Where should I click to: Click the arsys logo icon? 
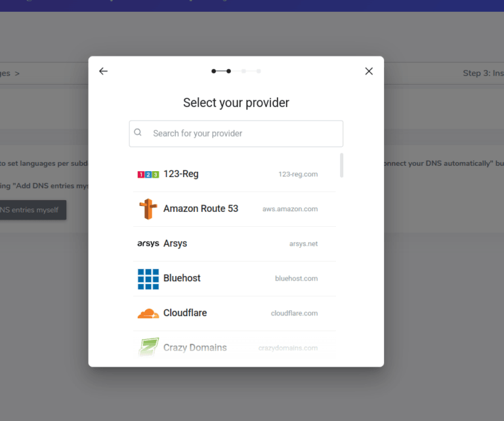(x=148, y=243)
